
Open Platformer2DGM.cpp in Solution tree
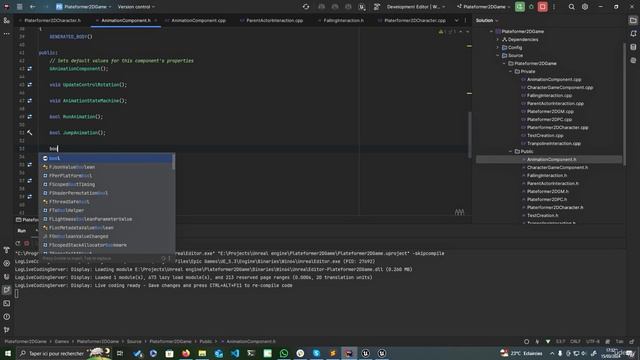pyautogui.click(x=550, y=111)
